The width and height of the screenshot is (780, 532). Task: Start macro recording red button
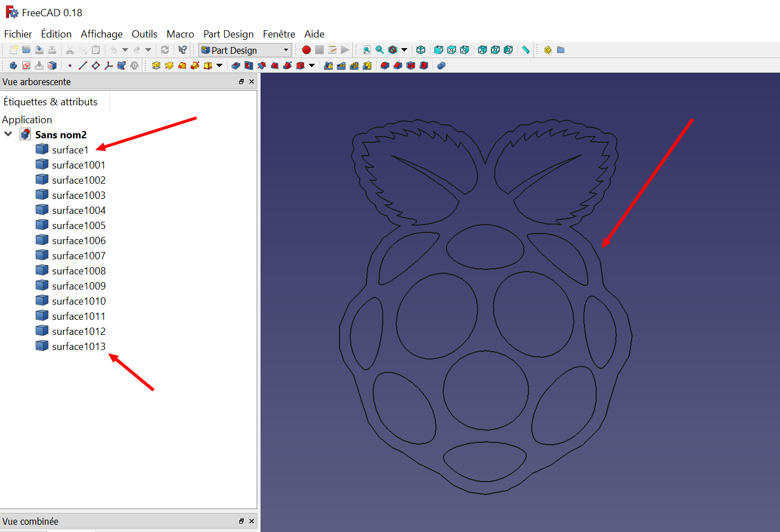point(307,50)
